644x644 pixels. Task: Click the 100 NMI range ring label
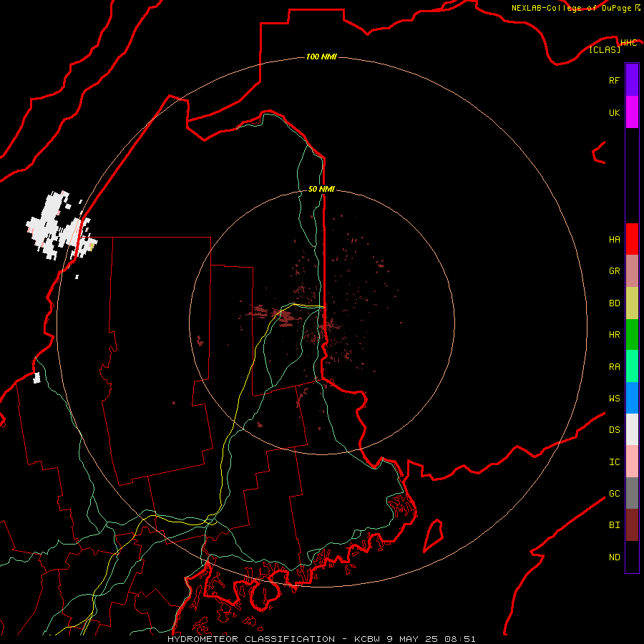pyautogui.click(x=321, y=57)
